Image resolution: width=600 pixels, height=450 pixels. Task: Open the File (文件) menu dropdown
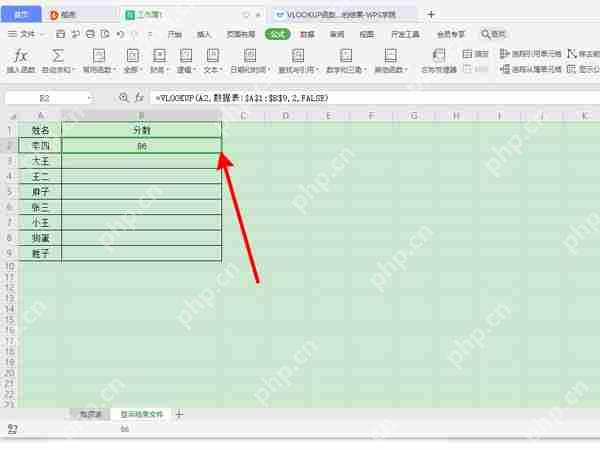point(26,34)
